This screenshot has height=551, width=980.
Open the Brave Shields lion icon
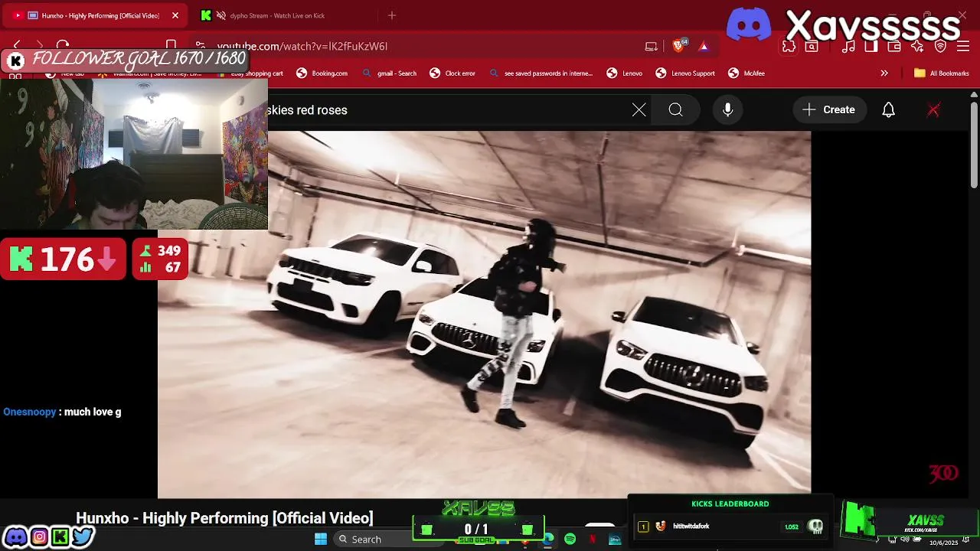pos(678,46)
